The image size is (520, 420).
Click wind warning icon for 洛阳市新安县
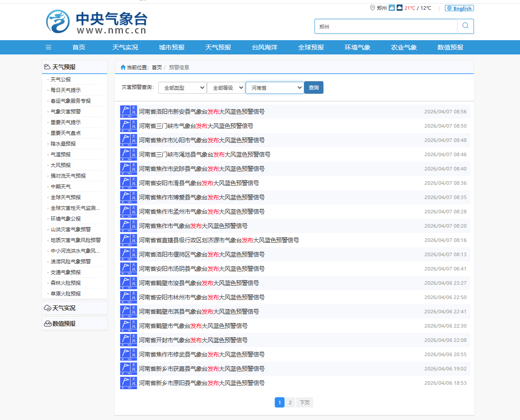[x=128, y=112]
